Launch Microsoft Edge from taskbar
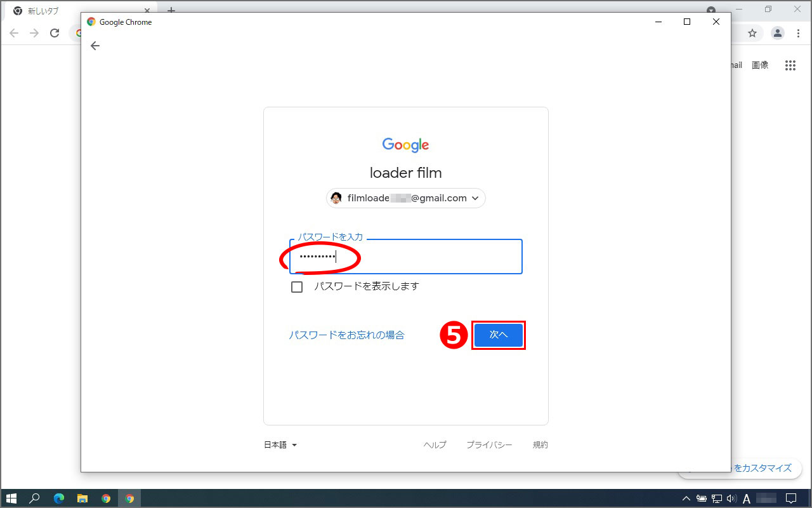812x508 pixels. coord(58,498)
